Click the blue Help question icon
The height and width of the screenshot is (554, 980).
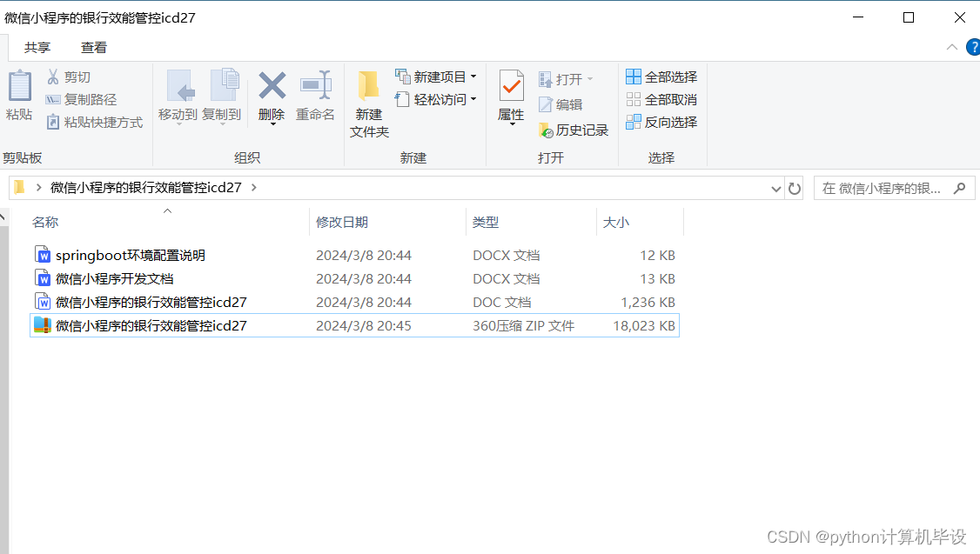973,47
